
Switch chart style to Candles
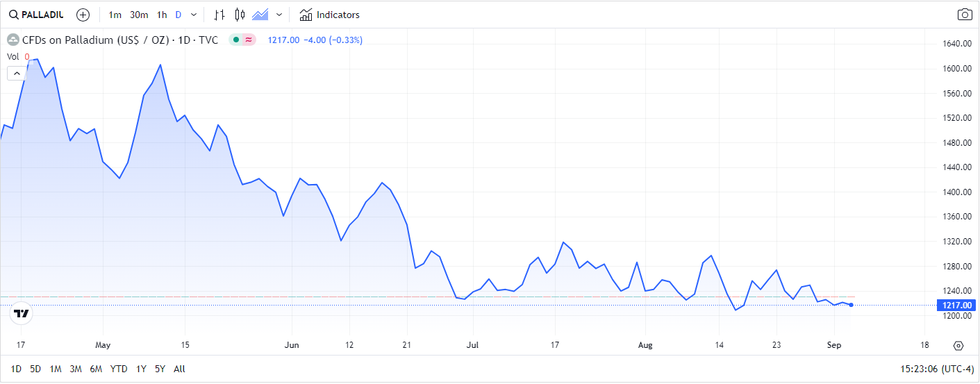click(240, 15)
